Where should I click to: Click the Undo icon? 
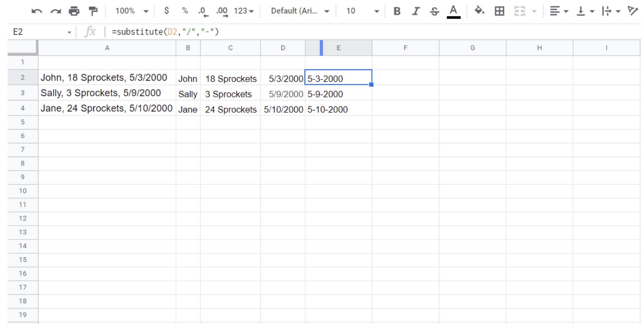click(x=37, y=11)
